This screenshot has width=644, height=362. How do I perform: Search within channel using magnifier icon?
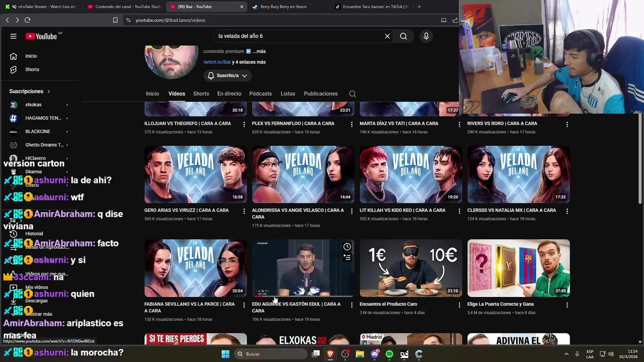point(352,94)
